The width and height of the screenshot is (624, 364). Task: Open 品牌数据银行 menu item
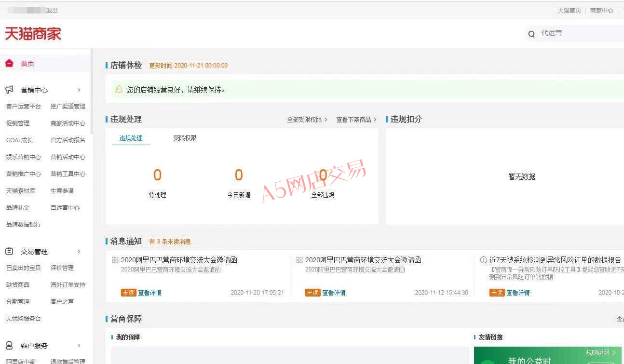[24, 224]
